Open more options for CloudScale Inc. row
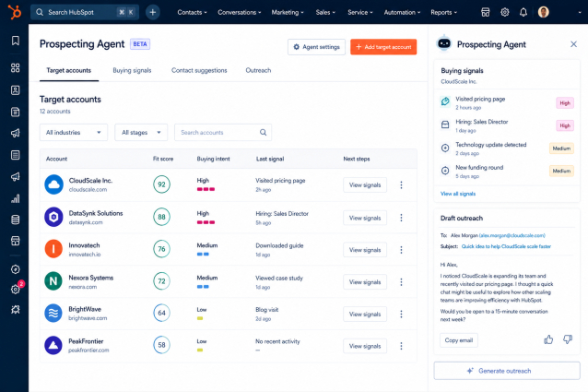Image resolution: width=588 pixels, height=392 pixels. (x=401, y=185)
